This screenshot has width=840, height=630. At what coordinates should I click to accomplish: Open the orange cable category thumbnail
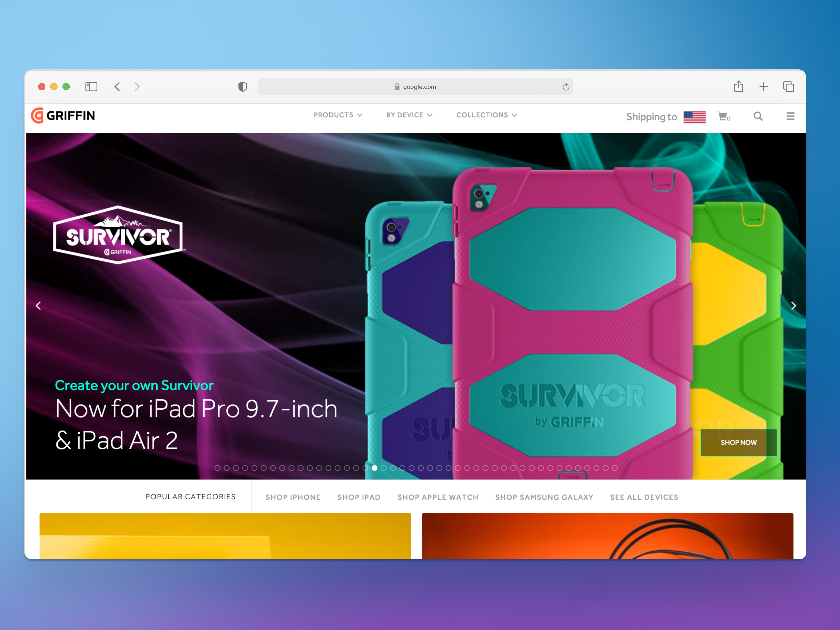[x=607, y=536]
